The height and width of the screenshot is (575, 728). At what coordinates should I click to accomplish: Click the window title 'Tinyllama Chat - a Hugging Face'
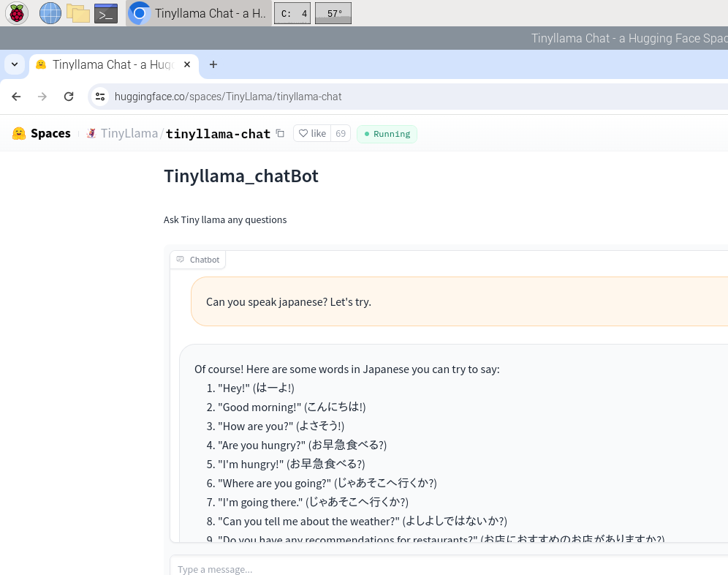(629, 38)
